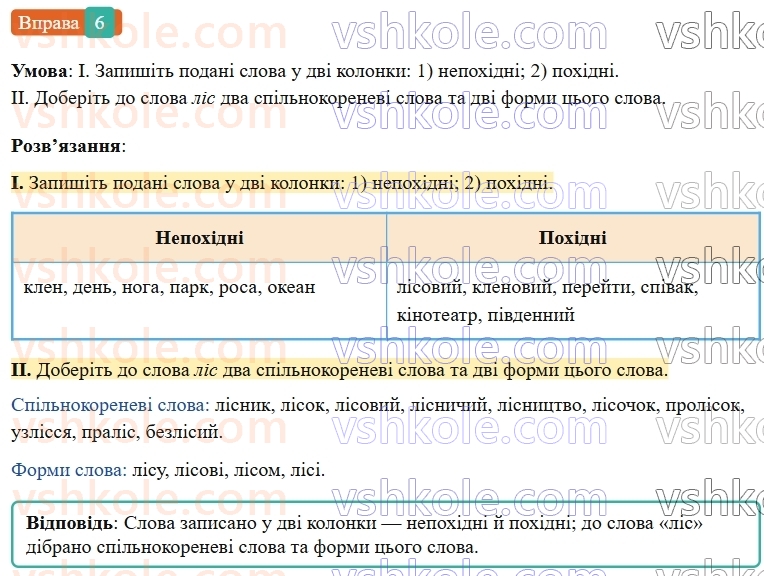Click the highlighted instruction starting with 'II. Доберіть'
Screen dimensions: 764x576
(x=340, y=370)
